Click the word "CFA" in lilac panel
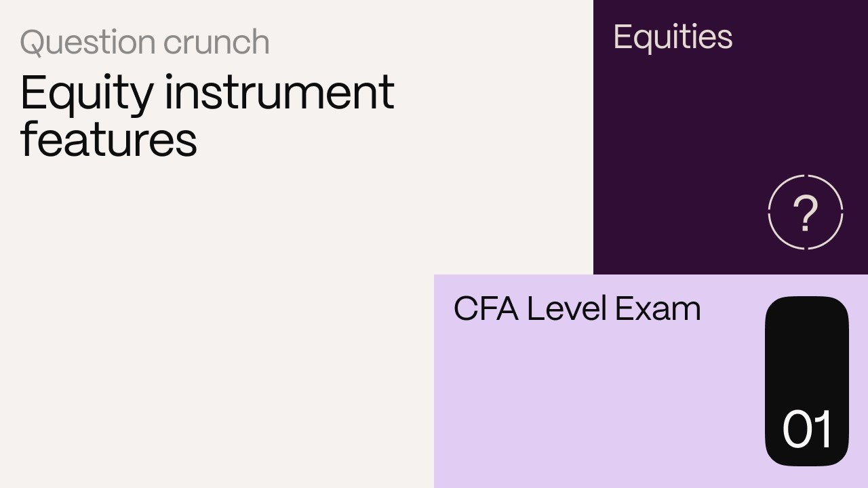 point(486,308)
